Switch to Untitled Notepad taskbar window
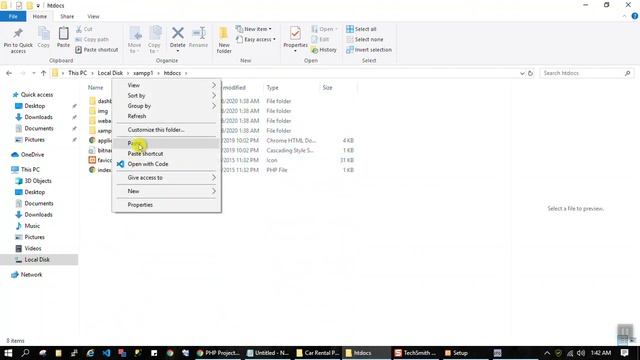This screenshot has width=640, height=360. (268, 353)
